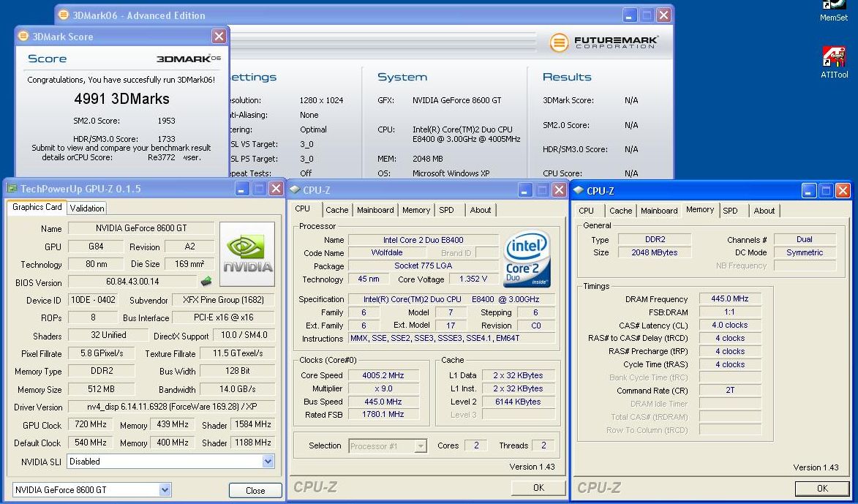
Task: Click the 3DMark Score window title icon
Action: (23, 36)
